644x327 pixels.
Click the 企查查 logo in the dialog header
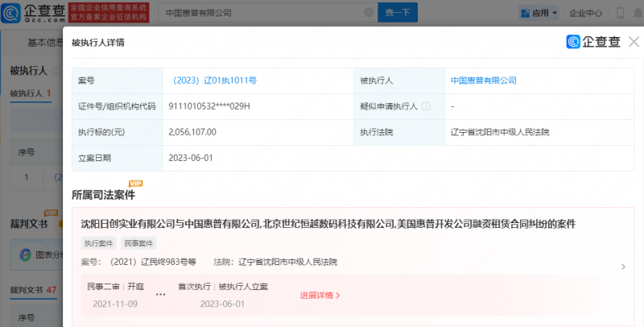(593, 42)
